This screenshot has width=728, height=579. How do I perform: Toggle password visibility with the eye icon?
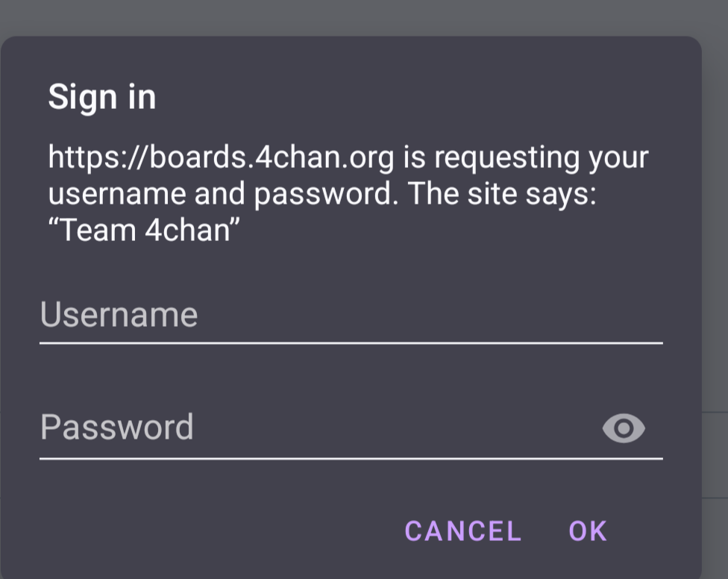click(623, 428)
